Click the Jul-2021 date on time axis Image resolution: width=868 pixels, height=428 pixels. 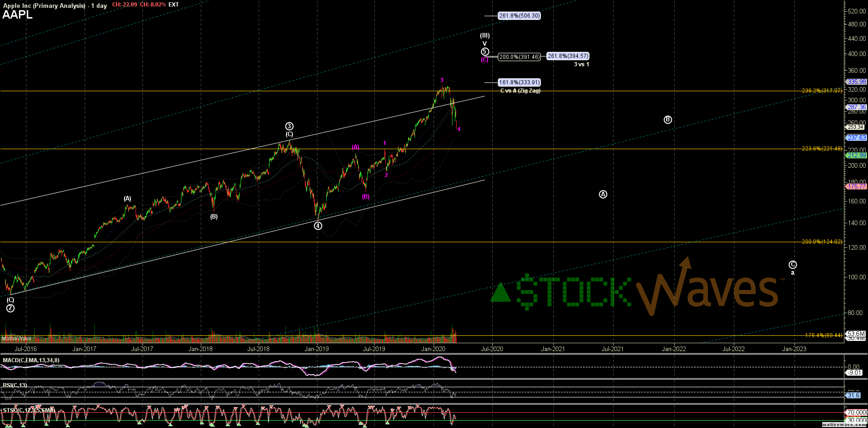(x=613, y=349)
